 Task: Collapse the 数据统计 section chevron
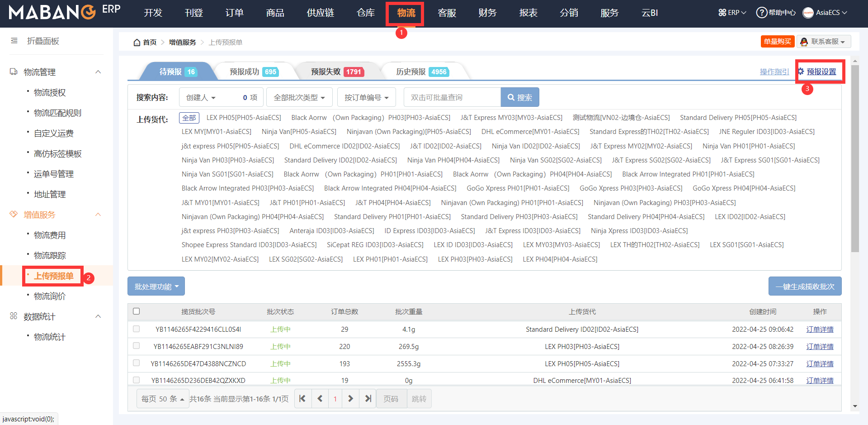pyautogui.click(x=98, y=316)
